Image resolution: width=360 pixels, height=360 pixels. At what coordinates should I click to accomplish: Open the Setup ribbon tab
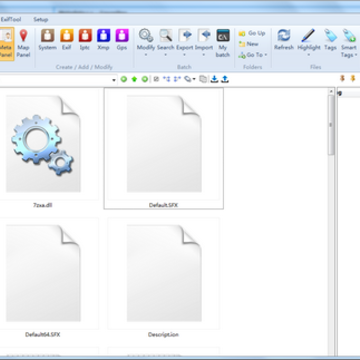coord(41,20)
